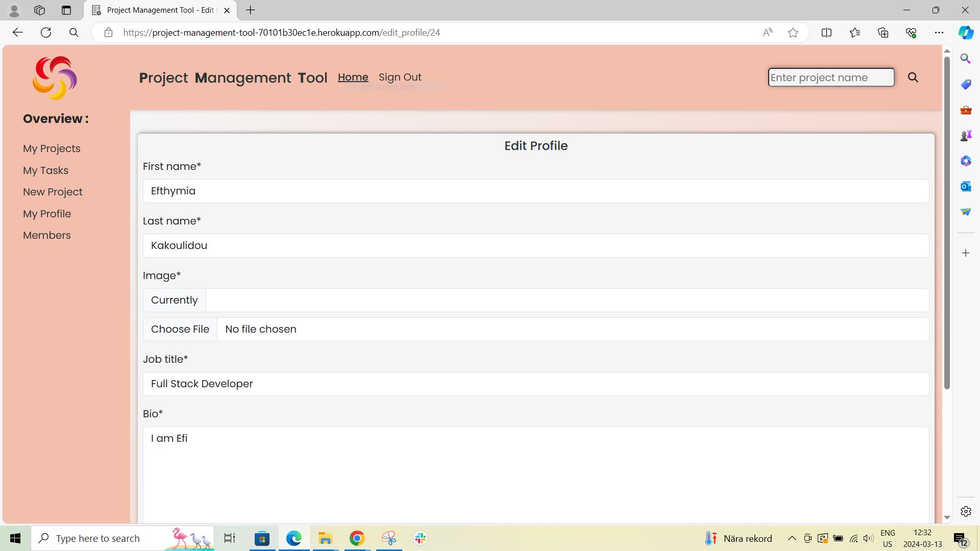This screenshot has height=551, width=980.
Task: Open Edge sidebar settings gear
Action: click(x=965, y=511)
